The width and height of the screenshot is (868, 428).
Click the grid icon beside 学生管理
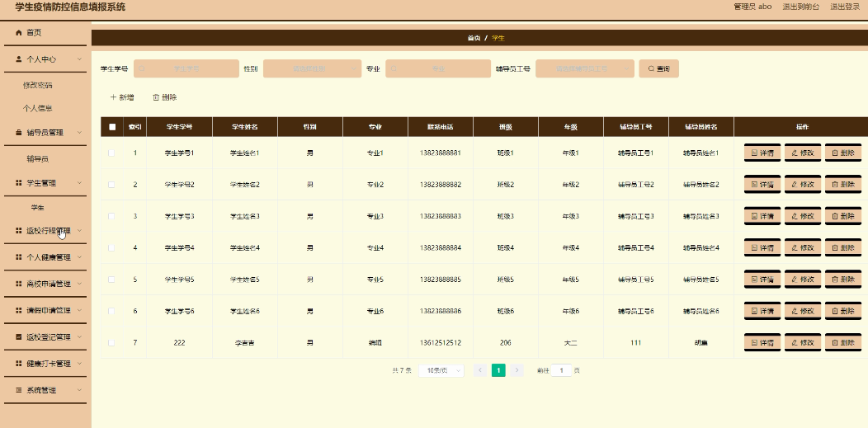[x=18, y=183]
